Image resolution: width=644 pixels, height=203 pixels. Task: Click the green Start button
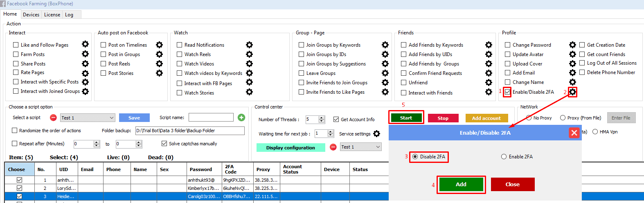point(406,118)
